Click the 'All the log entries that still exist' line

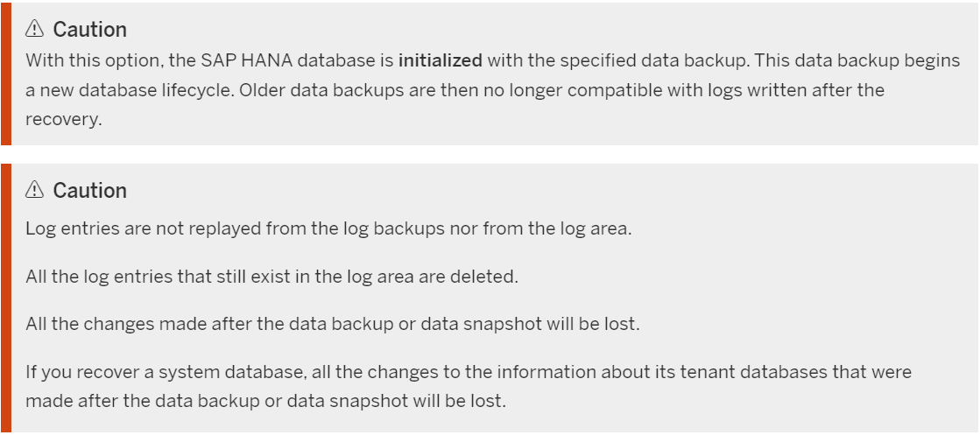(x=271, y=277)
